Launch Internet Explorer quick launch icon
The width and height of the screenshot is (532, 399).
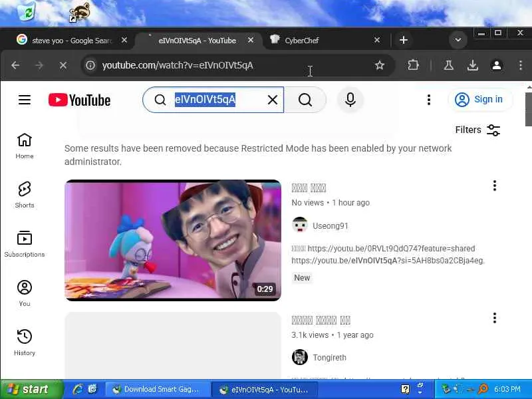(78, 389)
